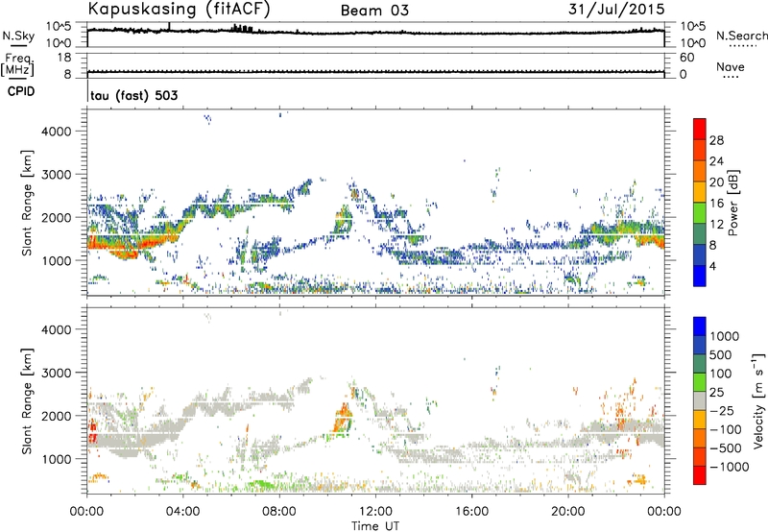768x532 pixels.
Task: Click the right 10^0 noise axis label
Action: (692, 43)
